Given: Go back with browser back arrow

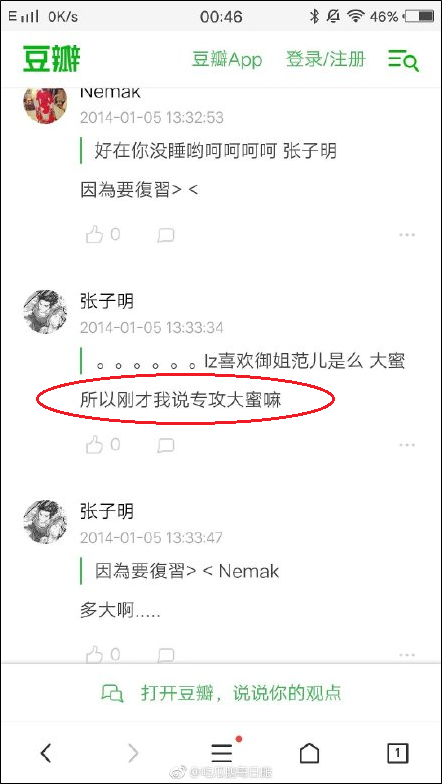Looking at the screenshot, I should coord(46,752).
